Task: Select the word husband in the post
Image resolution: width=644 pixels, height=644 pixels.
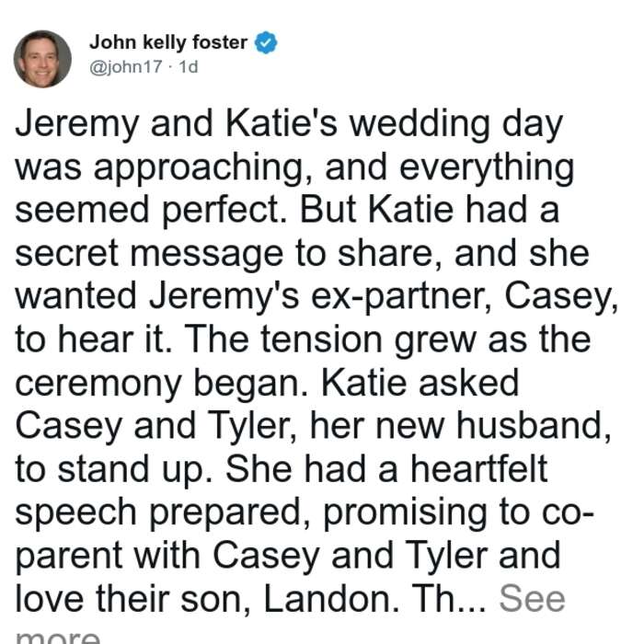Action: click(x=531, y=425)
